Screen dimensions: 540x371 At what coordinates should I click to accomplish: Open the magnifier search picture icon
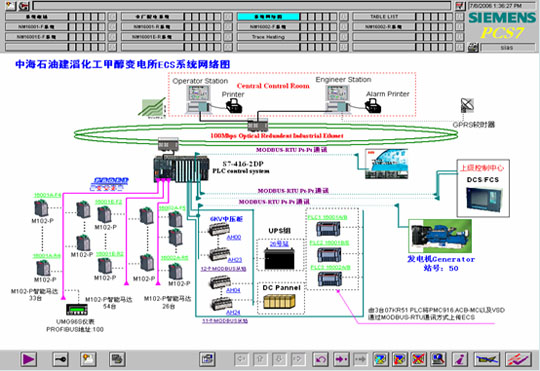pos(438,359)
